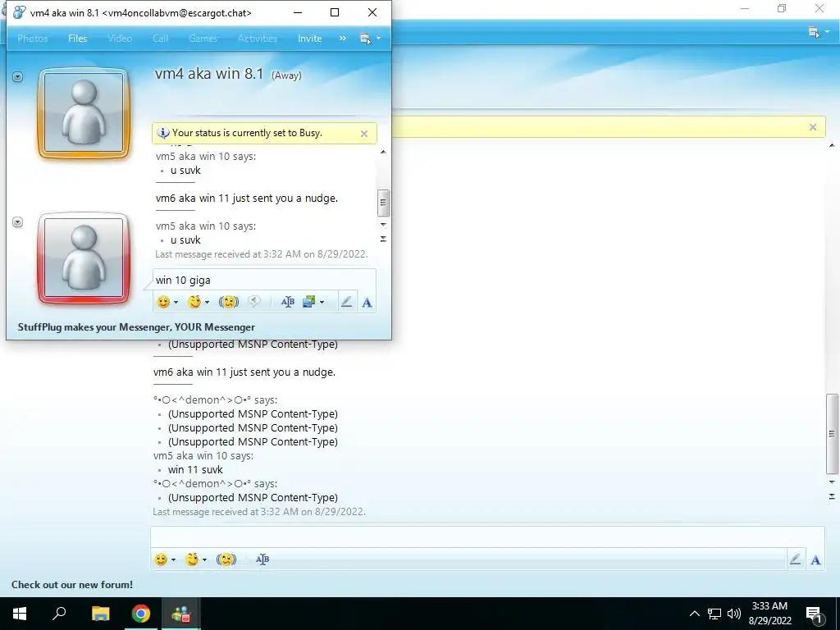Image resolution: width=840 pixels, height=630 pixels.
Task: Click Messenger taskbar icon
Action: [x=181, y=614]
